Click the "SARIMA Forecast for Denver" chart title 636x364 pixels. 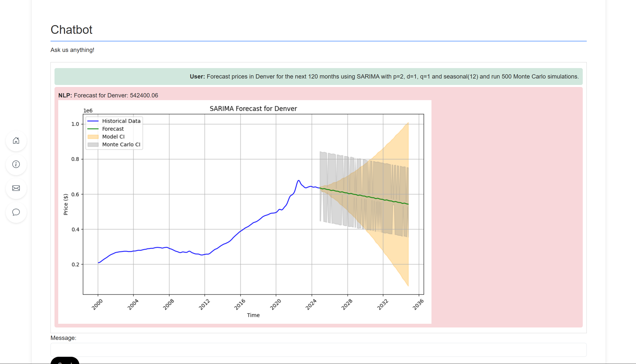click(x=253, y=109)
